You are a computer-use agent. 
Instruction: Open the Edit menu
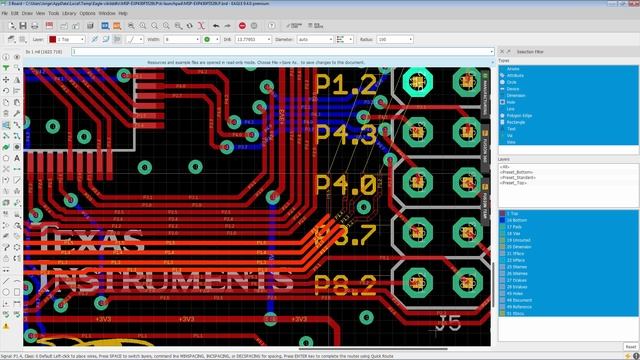pyautogui.click(x=15, y=13)
